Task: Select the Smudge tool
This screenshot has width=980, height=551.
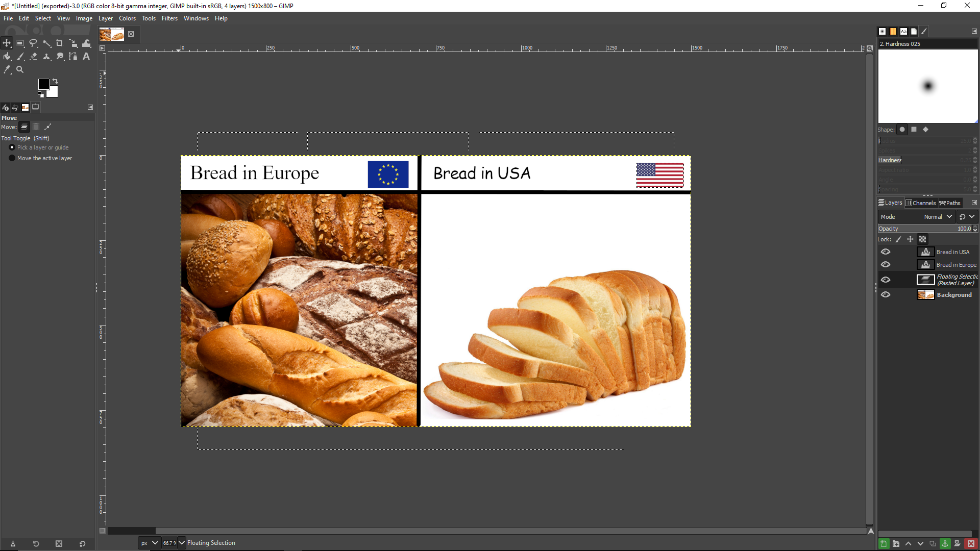Action: pyautogui.click(x=60, y=57)
